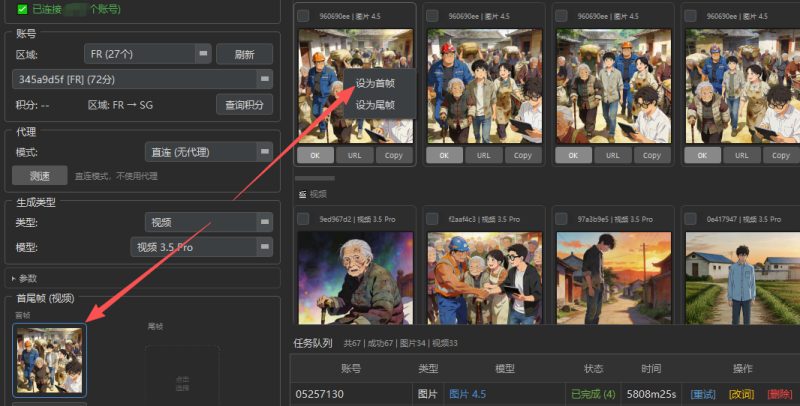800x406 pixels.
Task: Choose 设为首帧 in the context menu
Action: click(376, 83)
